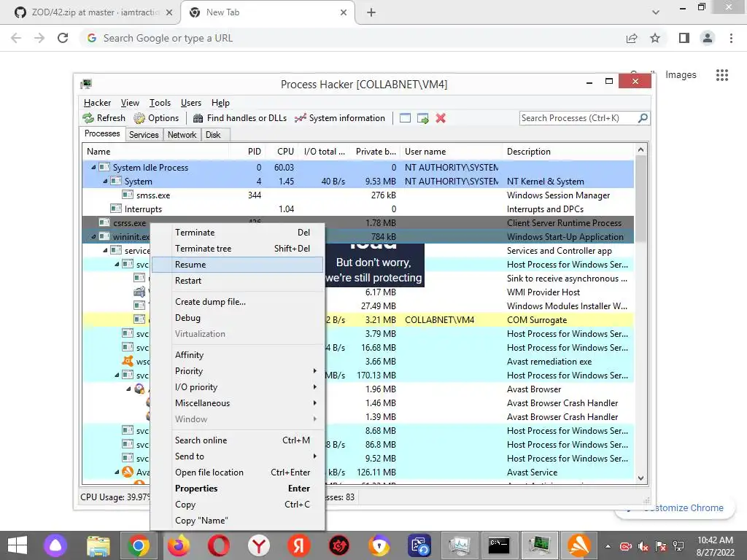
Task: Click the smss.exe process icon
Action: [127, 195]
